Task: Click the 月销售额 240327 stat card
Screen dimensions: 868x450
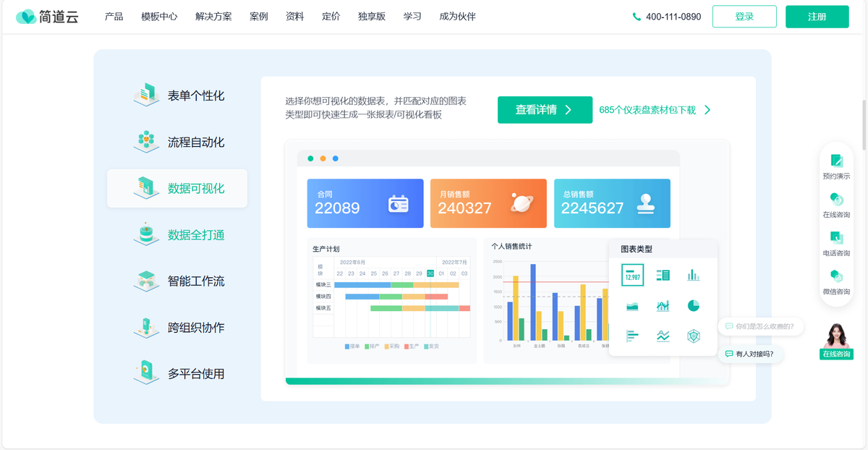Action: (489, 204)
